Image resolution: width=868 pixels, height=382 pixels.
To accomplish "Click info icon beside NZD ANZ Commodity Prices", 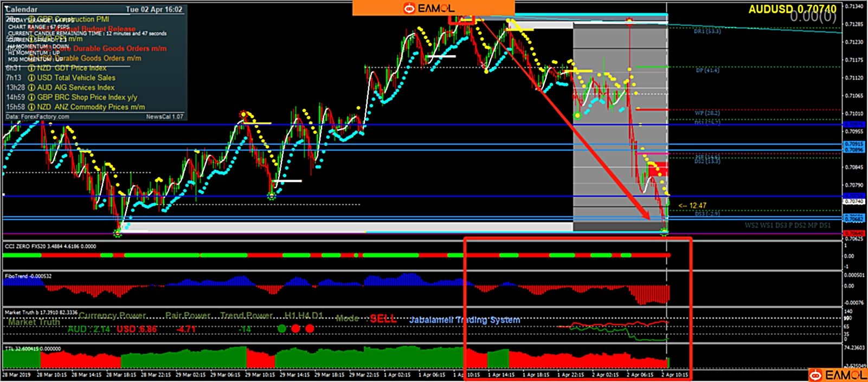I will [31, 107].
